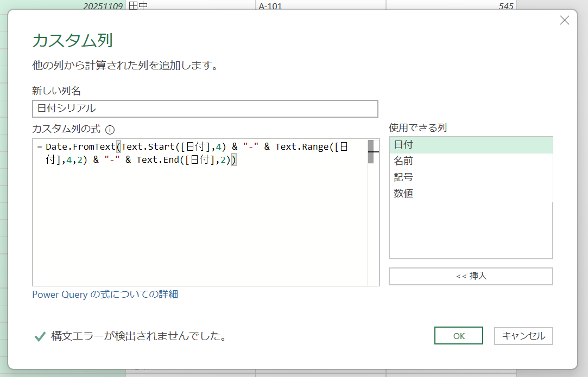Click the blank area of the formula editor
588x377 pixels.
(199, 228)
